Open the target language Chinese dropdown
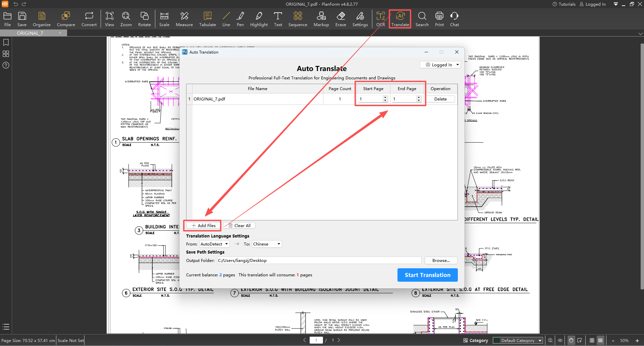Image resolution: width=644 pixels, height=346 pixels. click(267, 244)
